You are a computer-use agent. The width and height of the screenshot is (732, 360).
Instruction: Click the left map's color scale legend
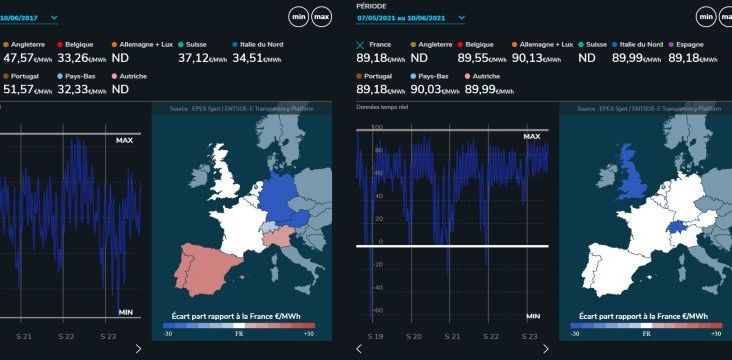click(x=239, y=326)
